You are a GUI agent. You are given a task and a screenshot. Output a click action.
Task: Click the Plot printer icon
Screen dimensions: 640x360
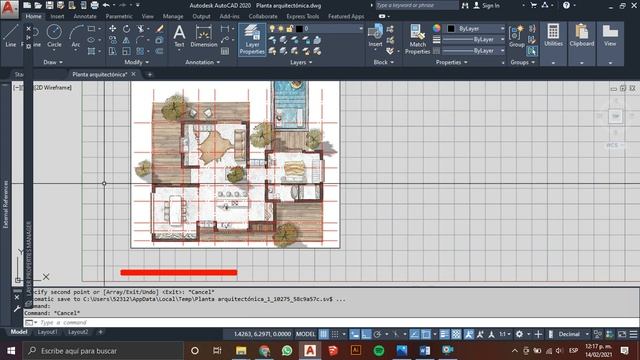click(94, 5)
